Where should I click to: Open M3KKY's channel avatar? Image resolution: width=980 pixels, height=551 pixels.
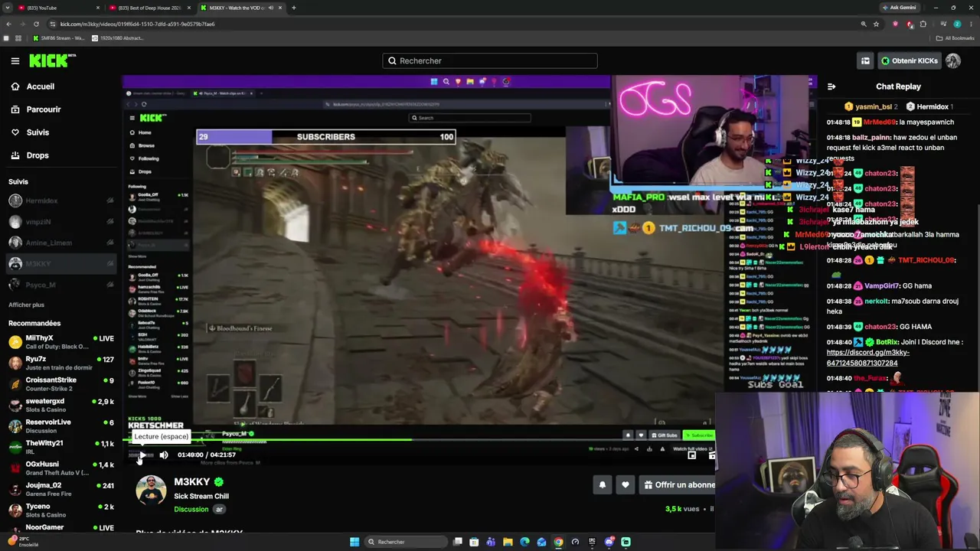(151, 491)
